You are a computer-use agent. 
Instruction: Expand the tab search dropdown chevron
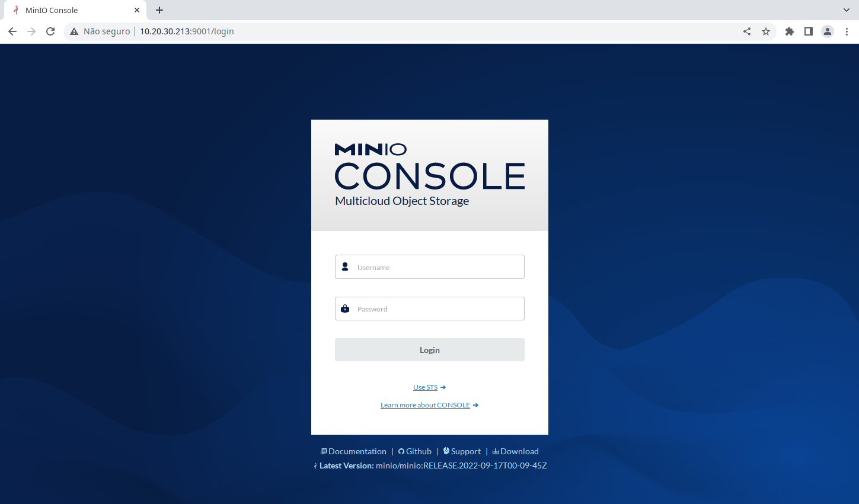[x=847, y=10]
